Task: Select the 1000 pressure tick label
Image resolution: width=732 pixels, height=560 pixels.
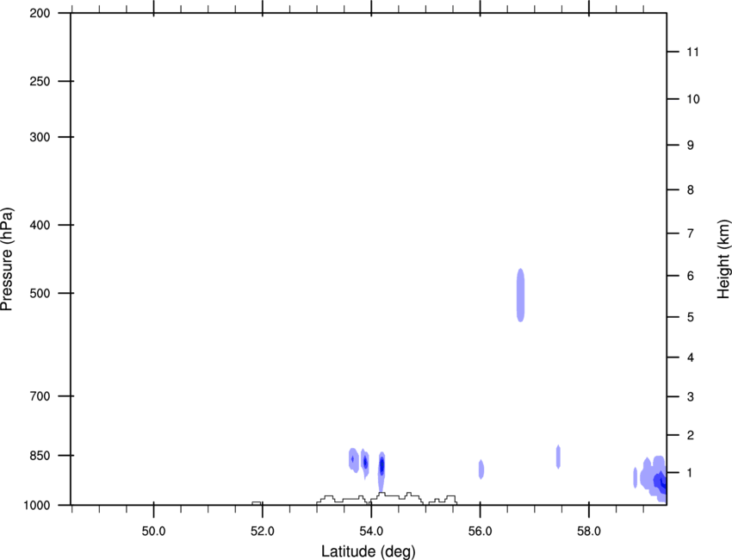Action: point(37,506)
